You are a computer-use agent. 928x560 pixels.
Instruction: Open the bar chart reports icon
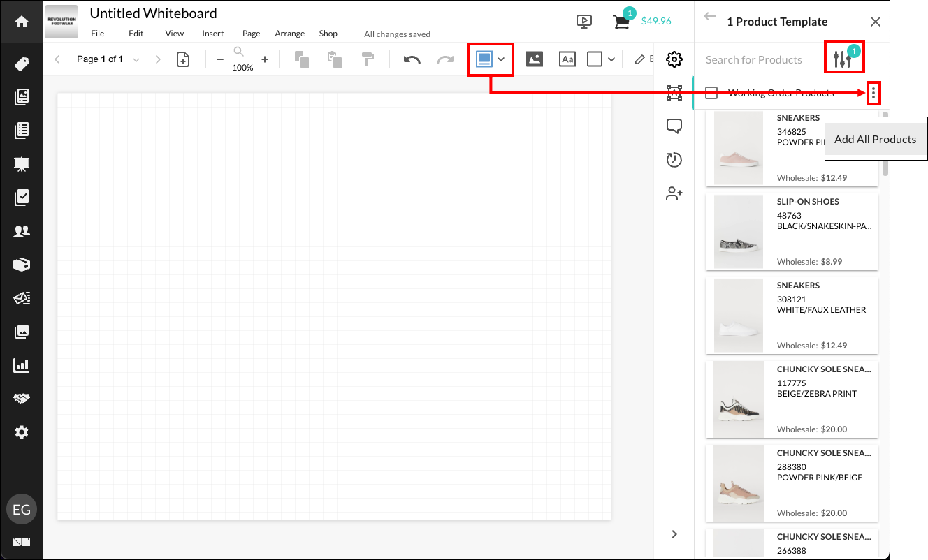pos(22,365)
